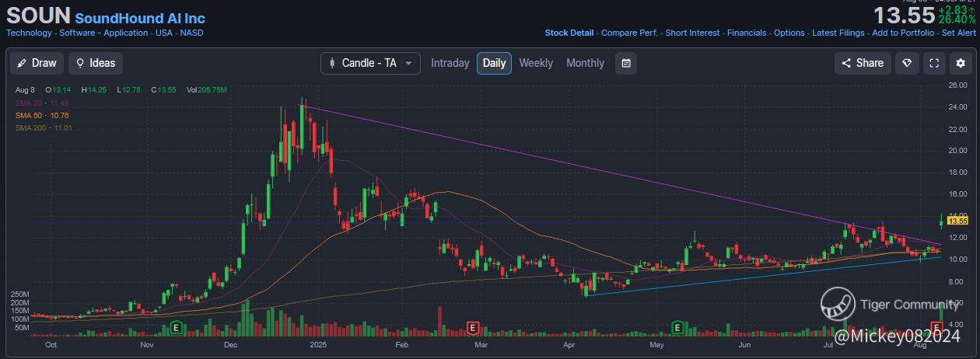Click the SOUN ticker symbol
Screen dimensions: 980x359
(38, 15)
